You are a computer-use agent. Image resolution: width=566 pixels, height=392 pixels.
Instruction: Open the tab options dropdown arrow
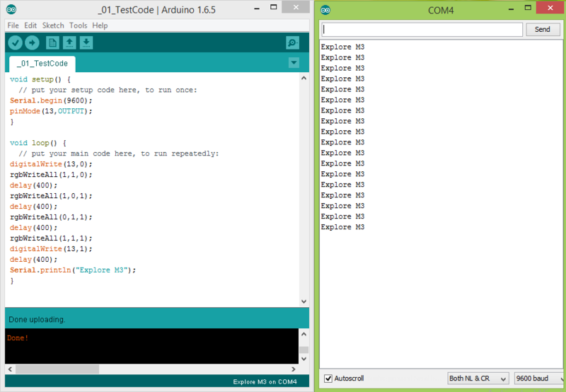point(294,63)
